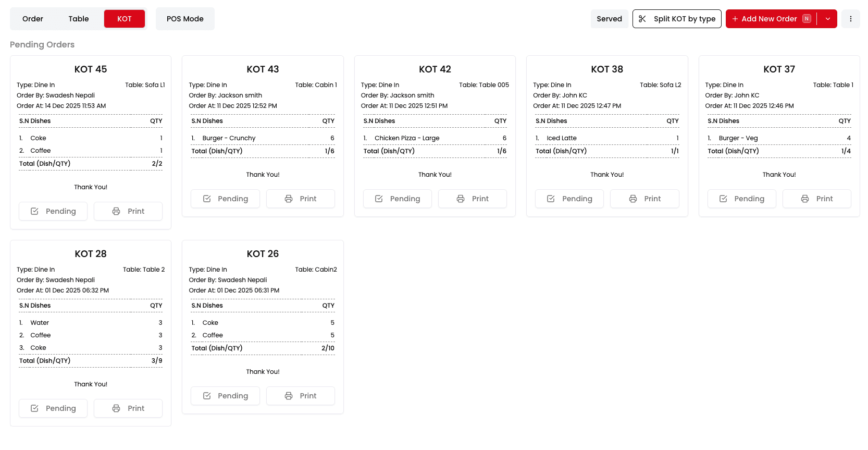Show Served orders
Viewport: 868px width, 450px height.
609,19
